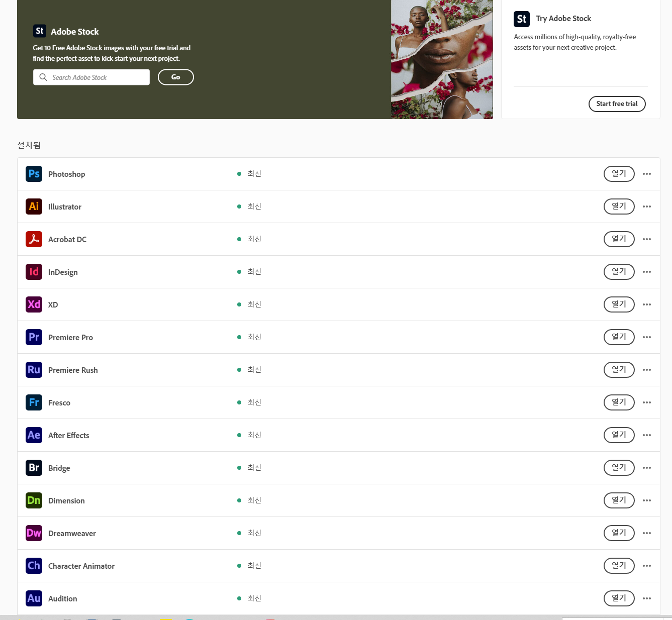Screen dimensions: 672x620
Task: Click the Bridge app name
Action: point(59,468)
